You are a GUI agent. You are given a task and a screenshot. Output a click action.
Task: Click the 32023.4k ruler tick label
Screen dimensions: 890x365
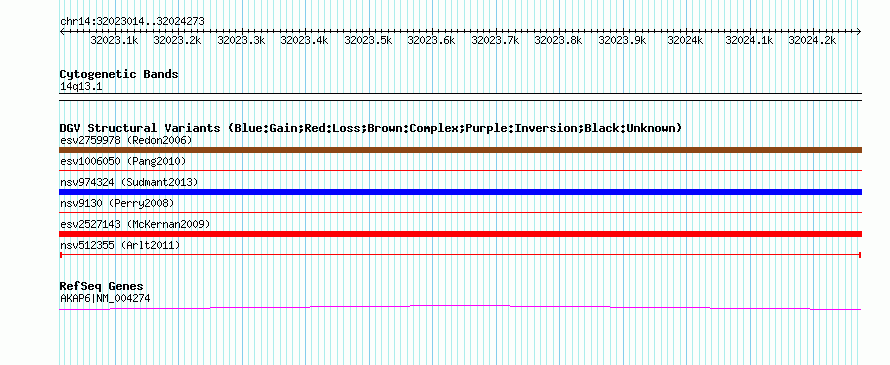[304, 40]
